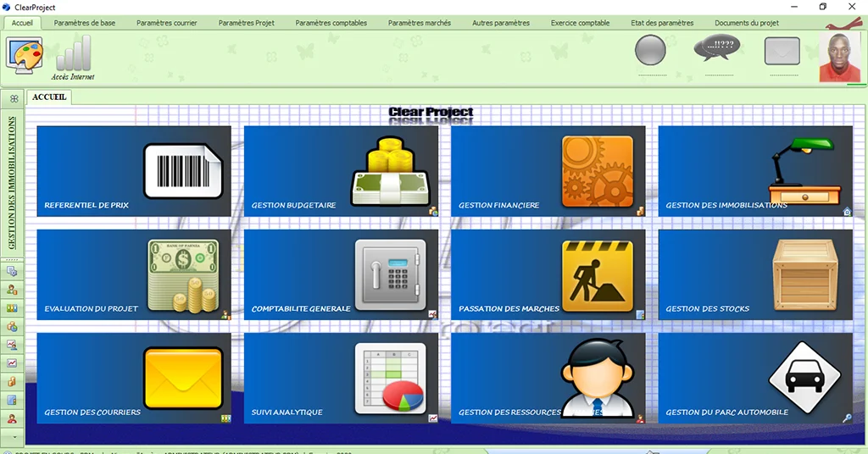The width and height of the screenshot is (868, 454).
Task: Open the chat speech bubbles icon
Action: pyautogui.click(x=717, y=48)
